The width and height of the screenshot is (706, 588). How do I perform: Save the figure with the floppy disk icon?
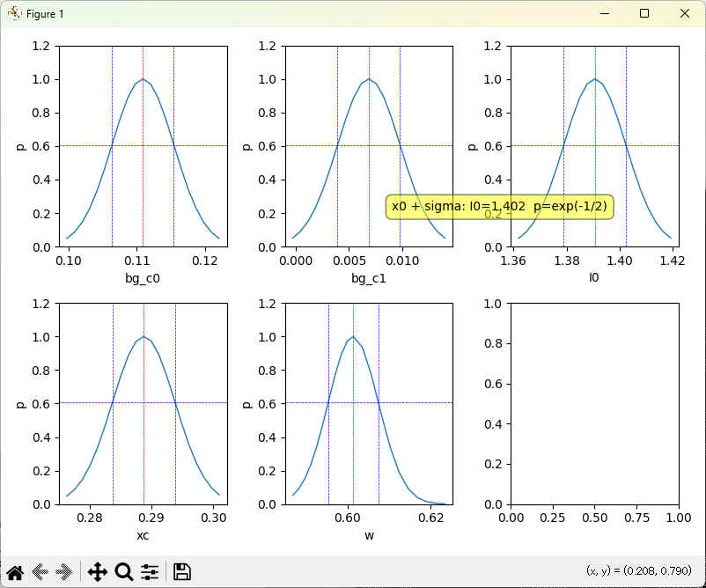[x=182, y=572]
